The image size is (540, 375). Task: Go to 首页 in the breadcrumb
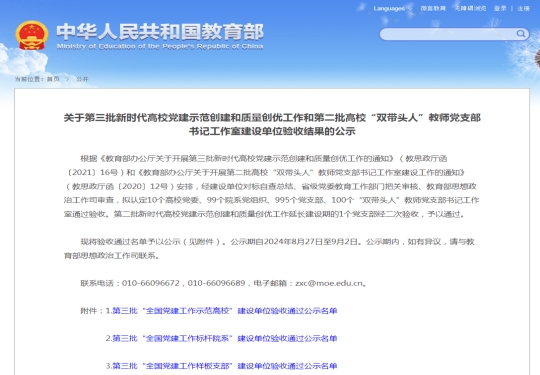click(53, 79)
